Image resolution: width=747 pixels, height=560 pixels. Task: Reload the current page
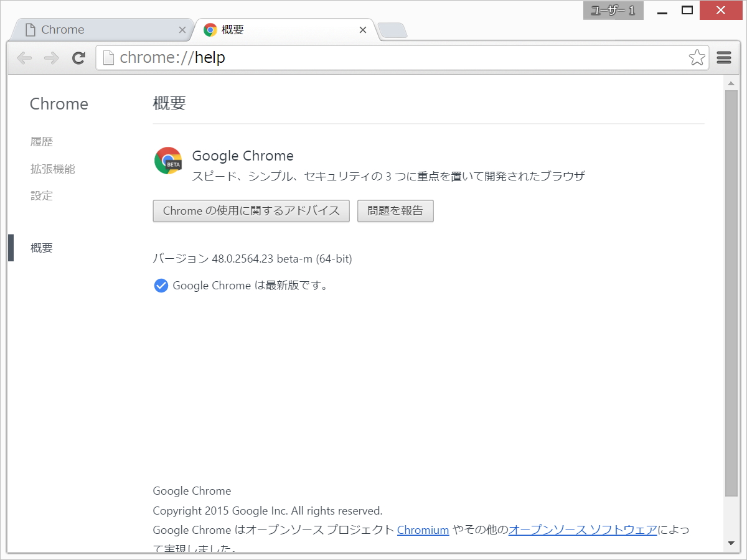pyautogui.click(x=78, y=58)
